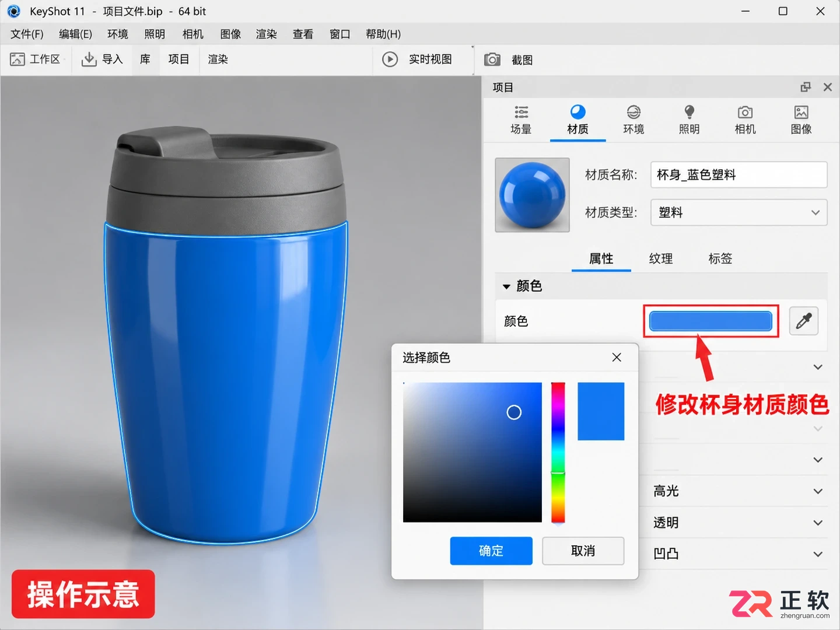Click the rainbow hue slider

pyautogui.click(x=558, y=453)
